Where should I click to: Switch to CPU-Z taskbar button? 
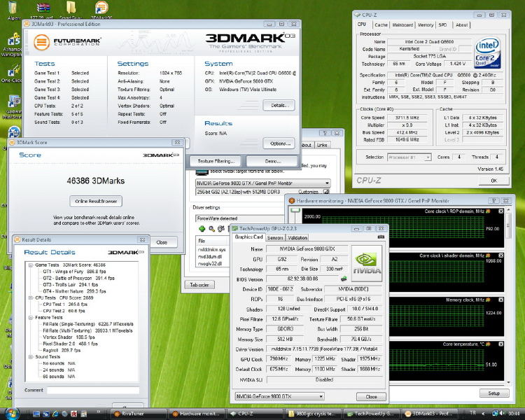pos(255,414)
